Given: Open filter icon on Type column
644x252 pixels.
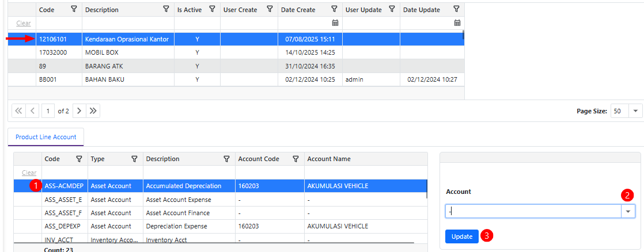Looking at the screenshot, I should tap(134, 159).
